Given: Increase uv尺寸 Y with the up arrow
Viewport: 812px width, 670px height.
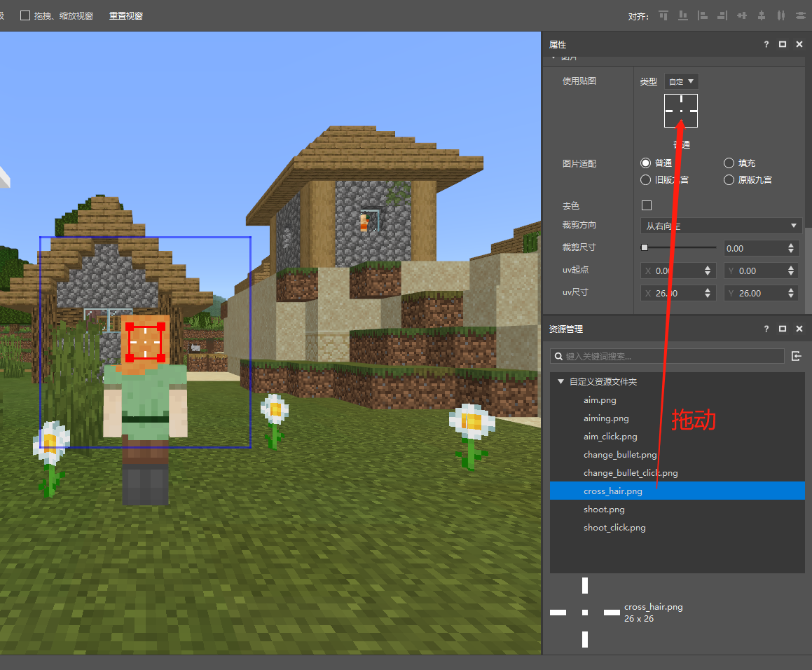Looking at the screenshot, I should [791, 289].
